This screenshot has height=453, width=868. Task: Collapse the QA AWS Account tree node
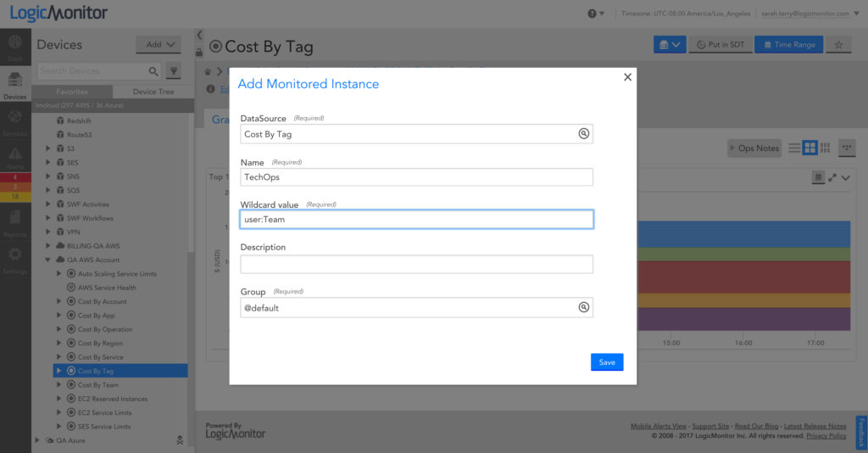pyautogui.click(x=47, y=260)
